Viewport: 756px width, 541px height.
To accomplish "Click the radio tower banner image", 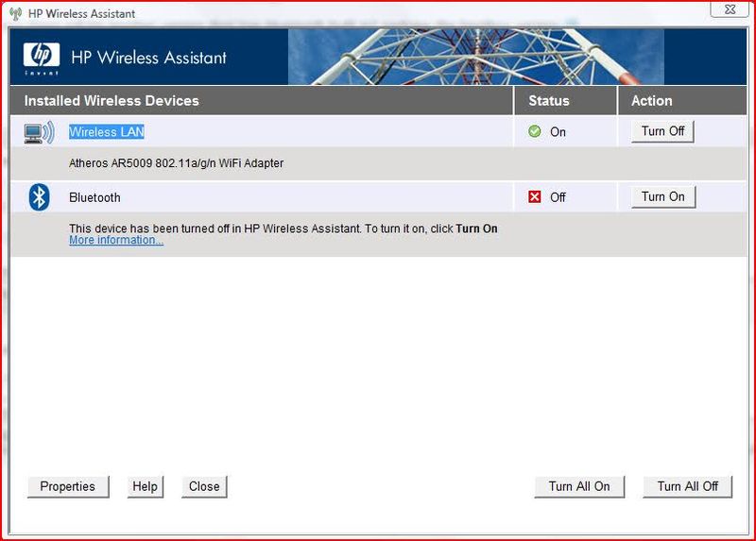I will [x=476, y=57].
